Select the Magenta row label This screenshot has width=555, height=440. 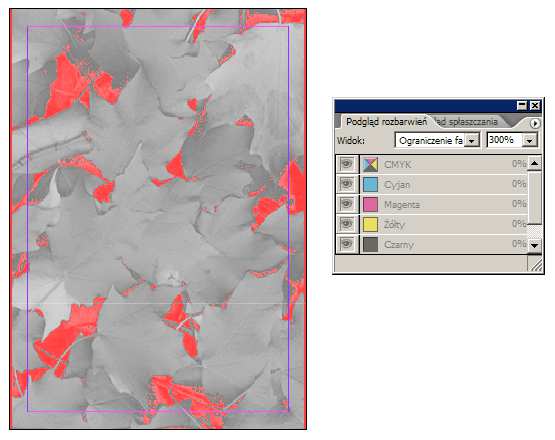[x=402, y=205]
